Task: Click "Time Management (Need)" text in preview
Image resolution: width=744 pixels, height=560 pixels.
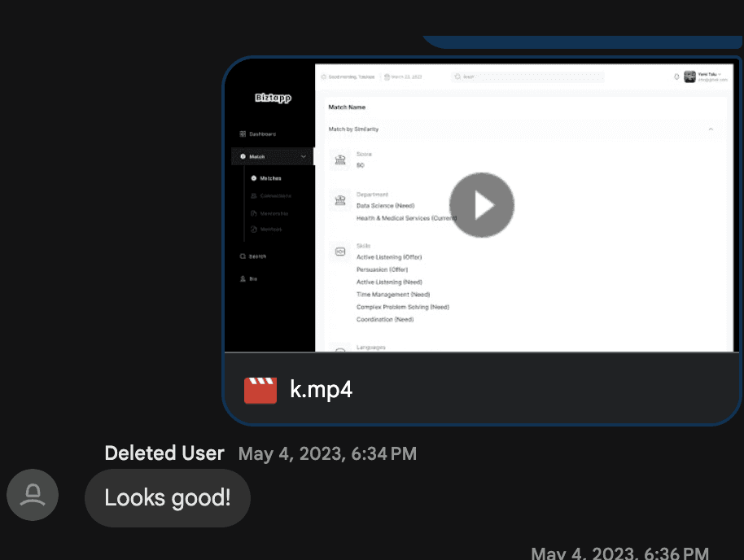Action: (x=393, y=295)
